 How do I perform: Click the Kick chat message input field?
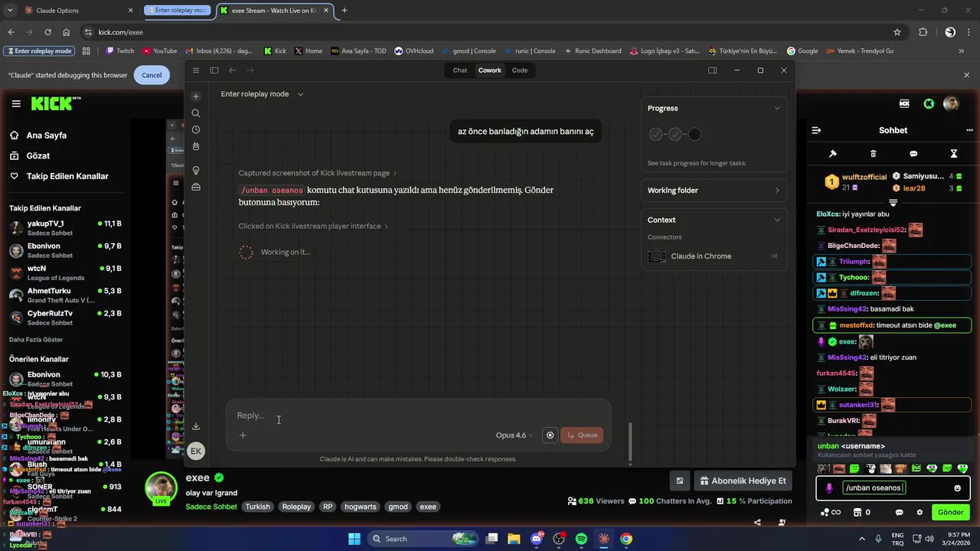pos(892,488)
